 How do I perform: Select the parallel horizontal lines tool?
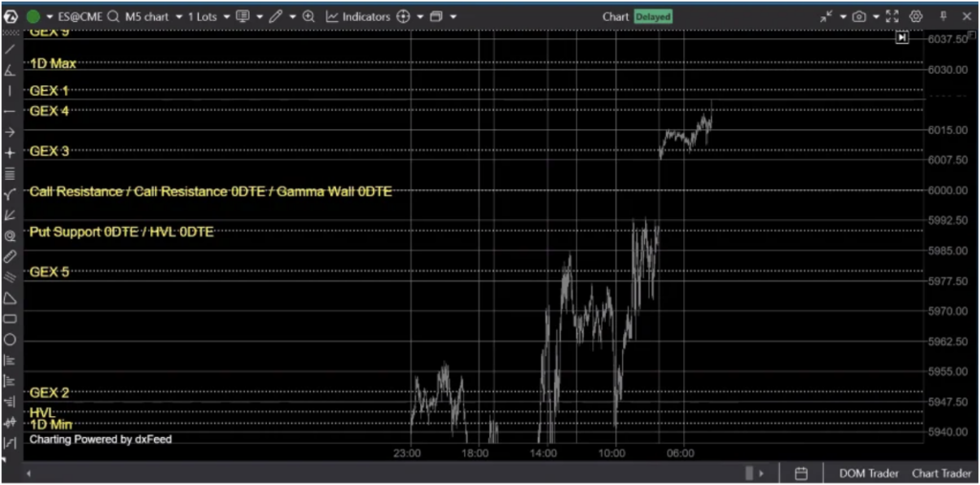[10, 174]
